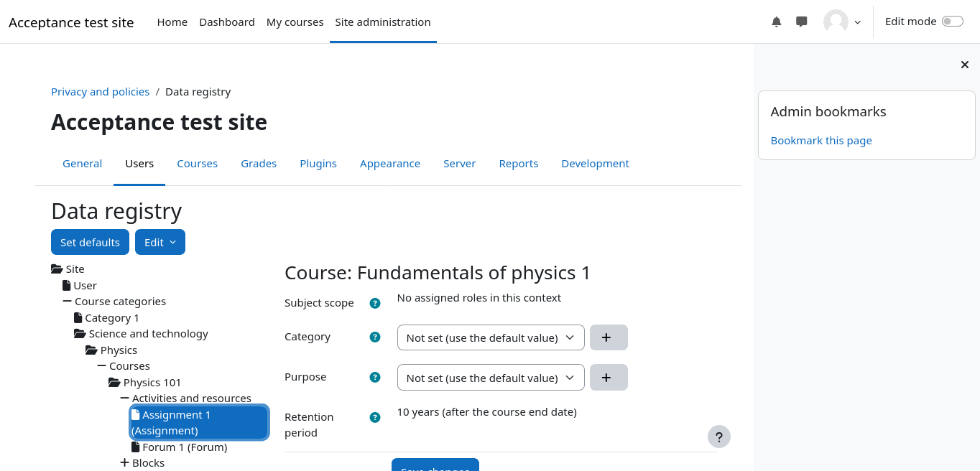Open the Category dropdown
The width and height of the screenshot is (980, 471).
point(490,337)
